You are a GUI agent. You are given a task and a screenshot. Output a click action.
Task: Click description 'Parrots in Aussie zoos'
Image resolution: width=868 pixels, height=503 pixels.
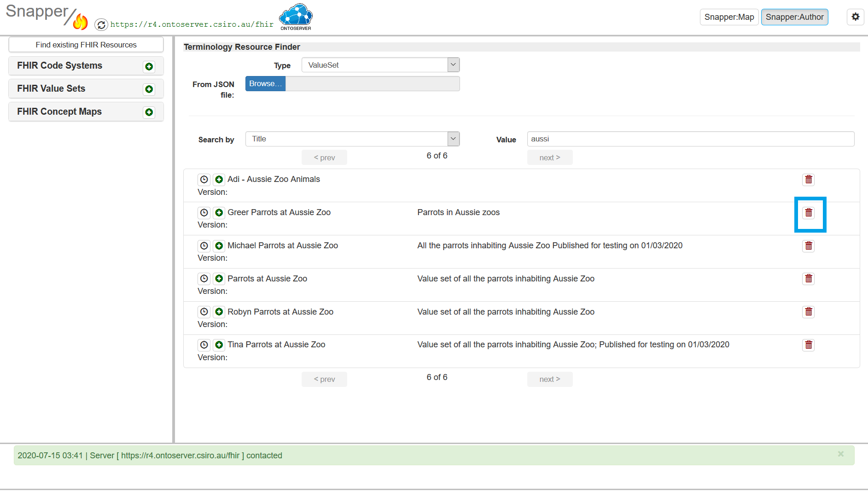458,212
